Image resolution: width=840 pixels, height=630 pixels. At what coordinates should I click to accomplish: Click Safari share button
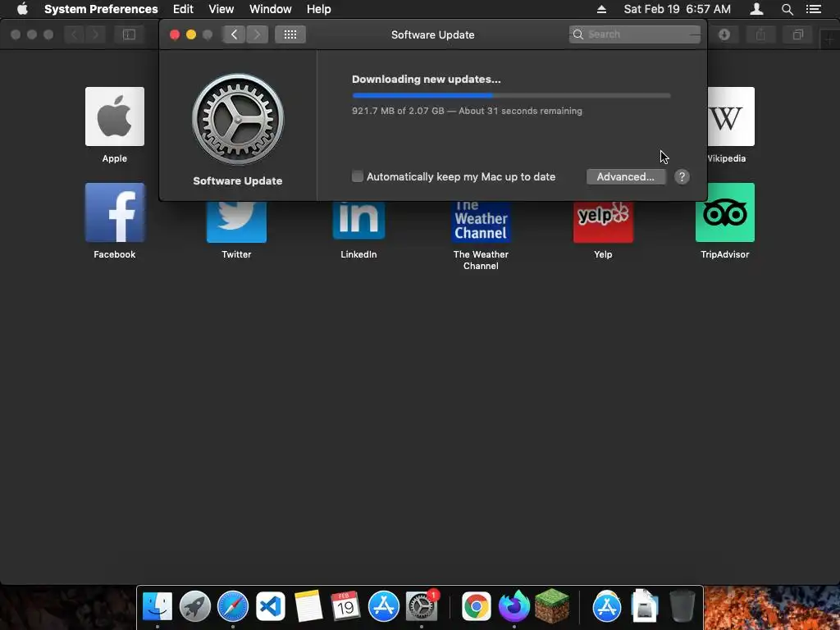click(x=760, y=34)
